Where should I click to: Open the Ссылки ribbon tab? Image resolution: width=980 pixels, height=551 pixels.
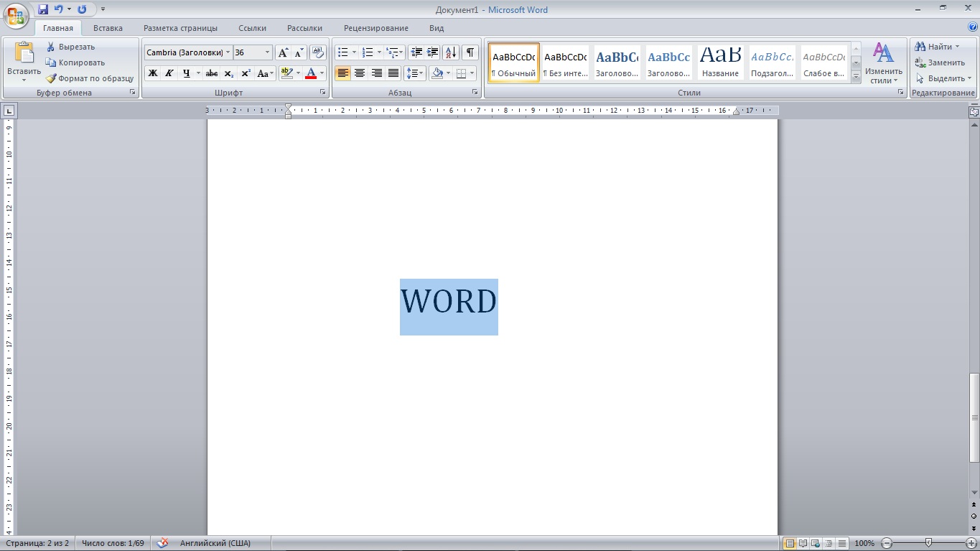tap(252, 28)
